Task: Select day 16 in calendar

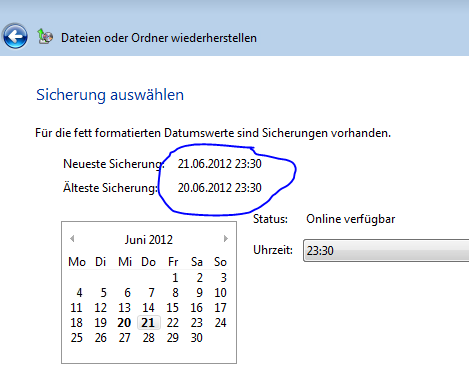Action: (196, 308)
